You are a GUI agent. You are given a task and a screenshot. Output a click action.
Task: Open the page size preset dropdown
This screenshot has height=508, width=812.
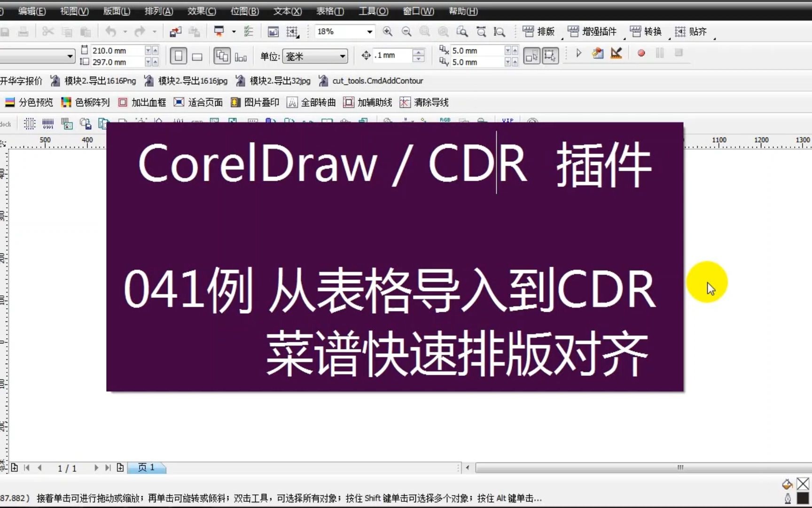pyautogui.click(x=70, y=56)
